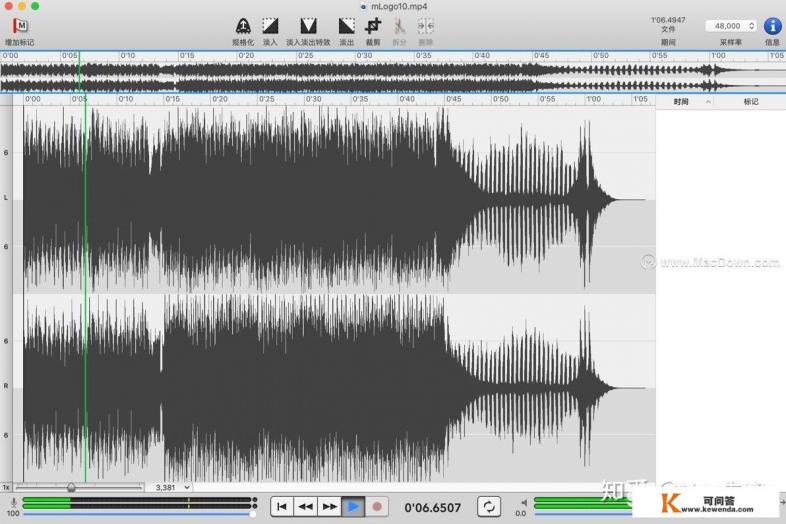
Task: Click the 1'00 mark on main timeline ruler
Action: tap(594, 99)
